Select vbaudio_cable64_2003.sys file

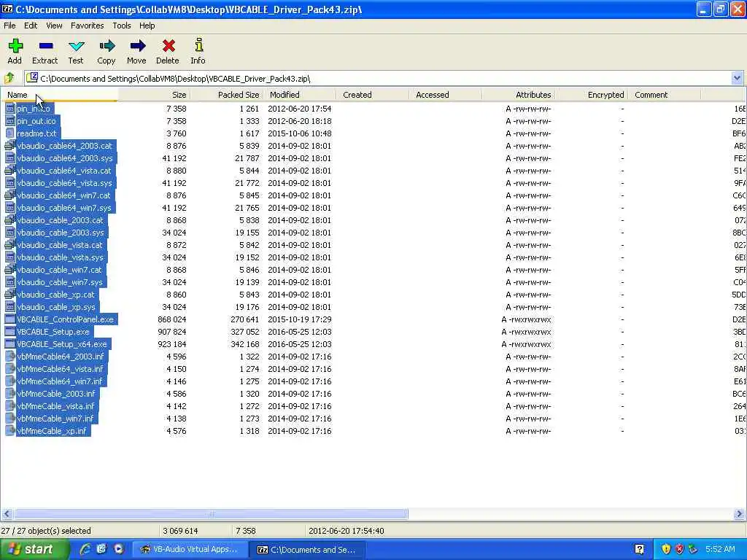[x=65, y=158]
